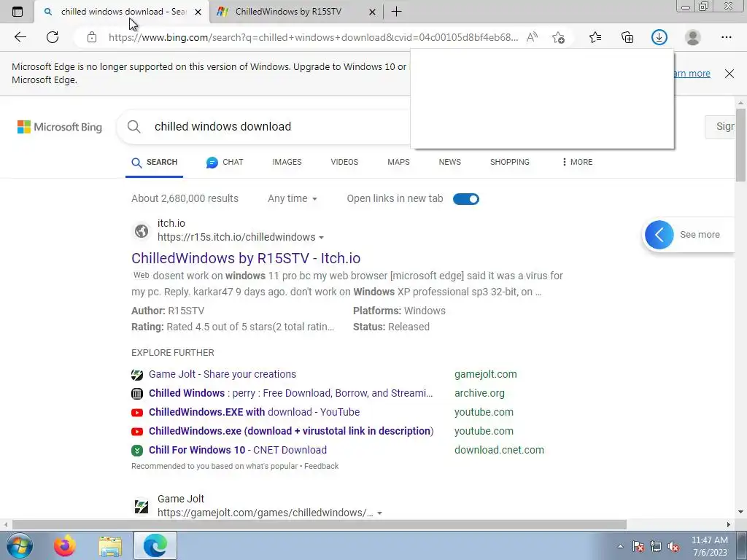
Task: Open the tab actions menu icon
Action: tap(18, 12)
